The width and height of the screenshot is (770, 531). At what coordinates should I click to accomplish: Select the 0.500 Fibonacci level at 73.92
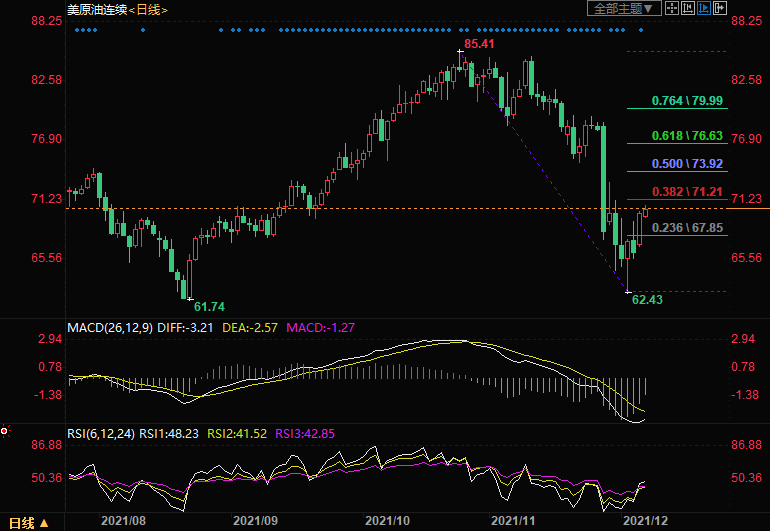[686, 163]
